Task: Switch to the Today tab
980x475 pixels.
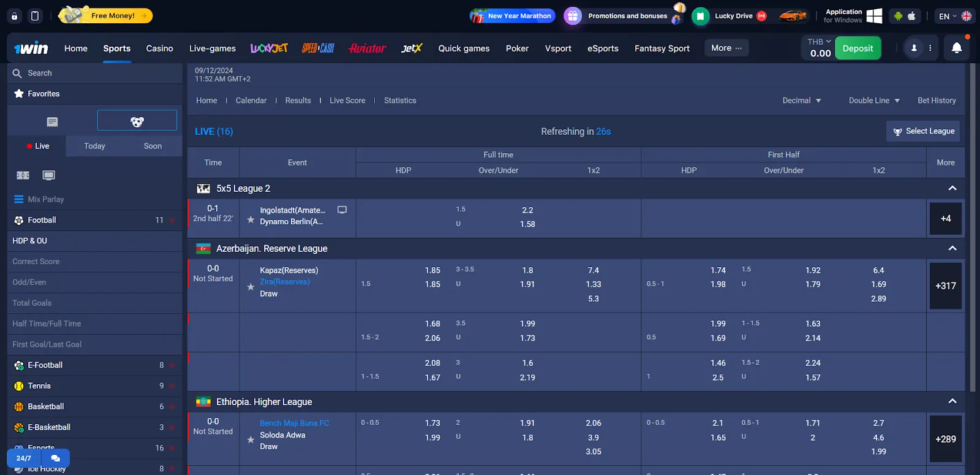Action: 94,146
